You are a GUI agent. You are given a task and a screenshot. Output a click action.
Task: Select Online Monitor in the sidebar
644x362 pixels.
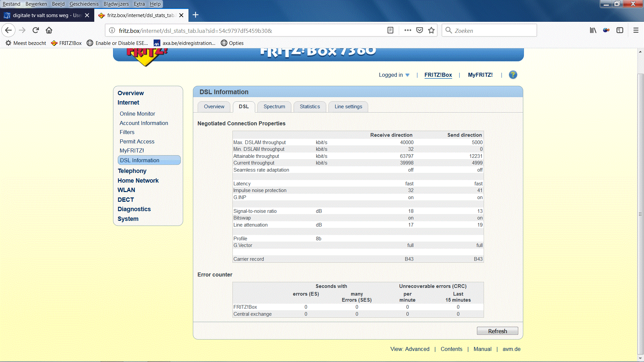137,114
